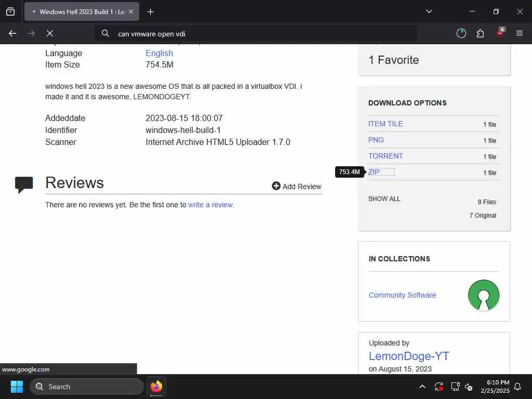Open the network display tray icon
This screenshot has height=399, width=532.
pyautogui.click(x=455, y=387)
